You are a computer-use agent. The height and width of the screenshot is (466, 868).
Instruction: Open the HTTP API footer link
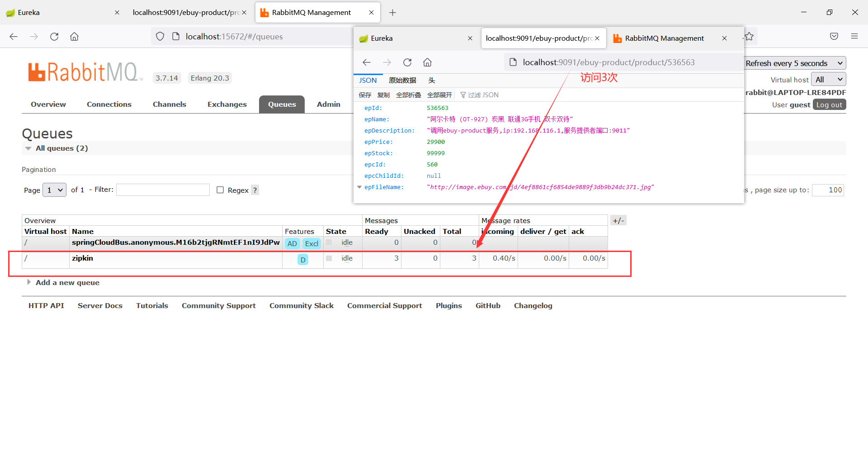(x=46, y=306)
